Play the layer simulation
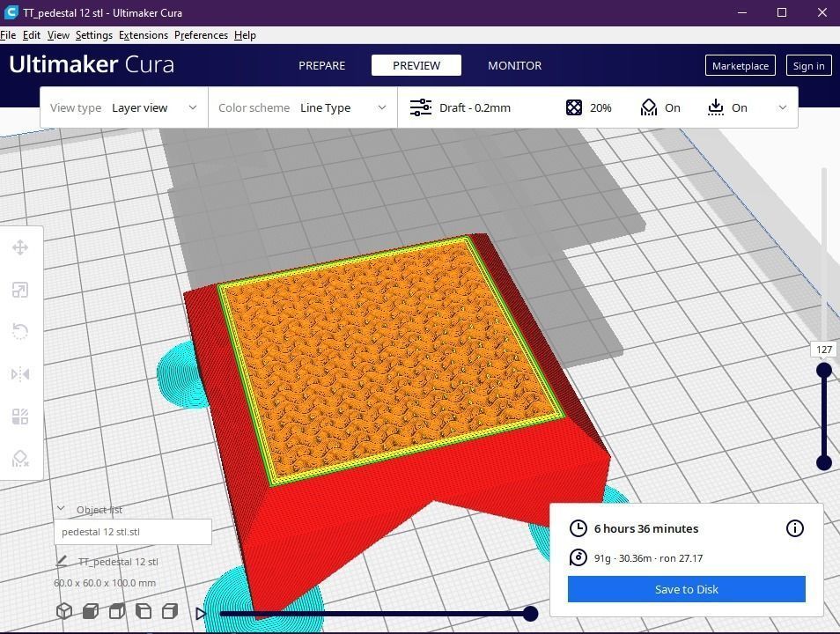This screenshot has height=634, width=840. pyautogui.click(x=201, y=614)
